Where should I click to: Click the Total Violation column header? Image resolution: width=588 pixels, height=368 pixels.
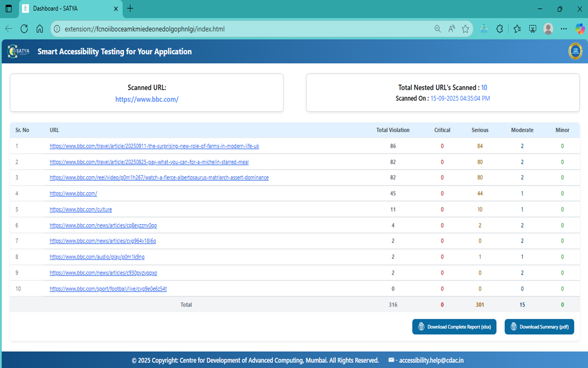[393, 130]
